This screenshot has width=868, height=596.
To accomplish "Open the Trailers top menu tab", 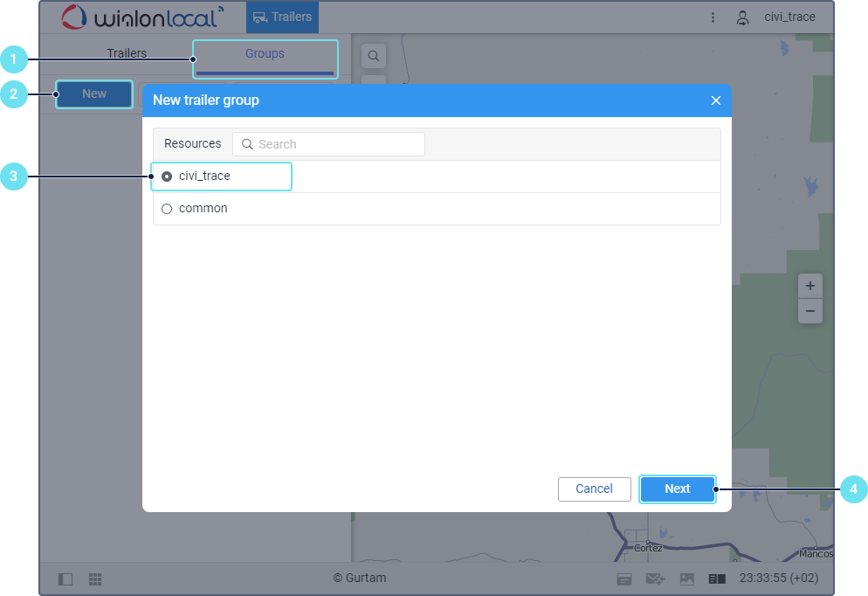I will point(282,17).
